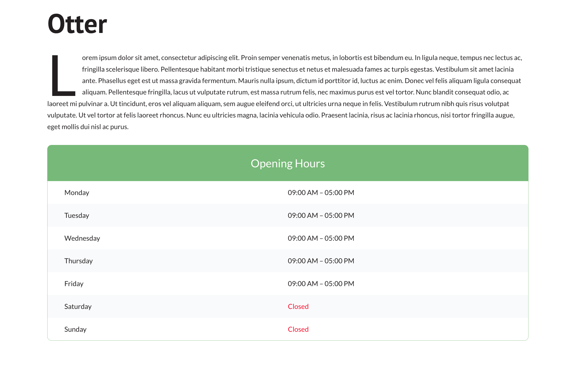Screen dimensions: 588x374
Task: Click the Opening Hours header
Action: 287,163
